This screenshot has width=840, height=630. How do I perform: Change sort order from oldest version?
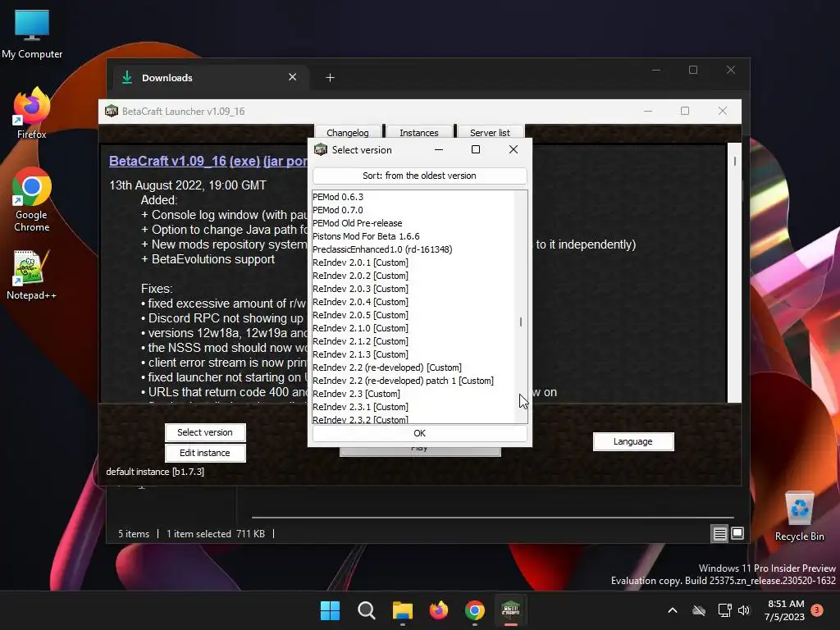tap(419, 176)
